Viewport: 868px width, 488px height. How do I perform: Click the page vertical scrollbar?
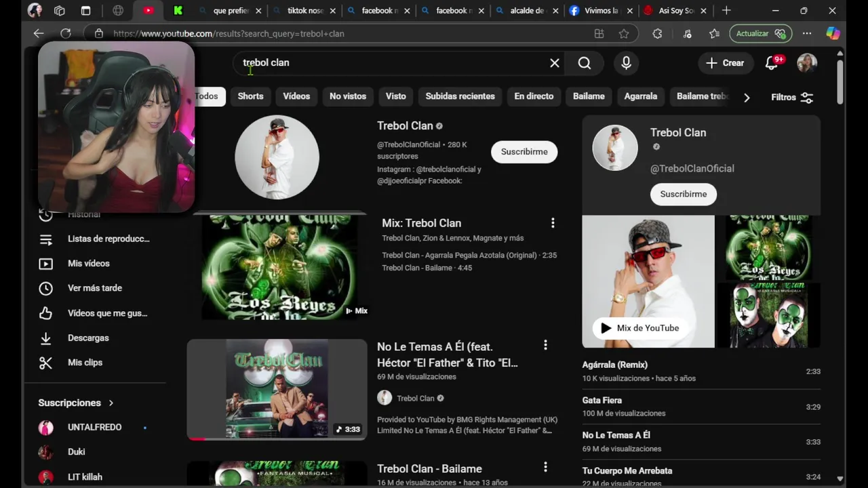(x=840, y=83)
